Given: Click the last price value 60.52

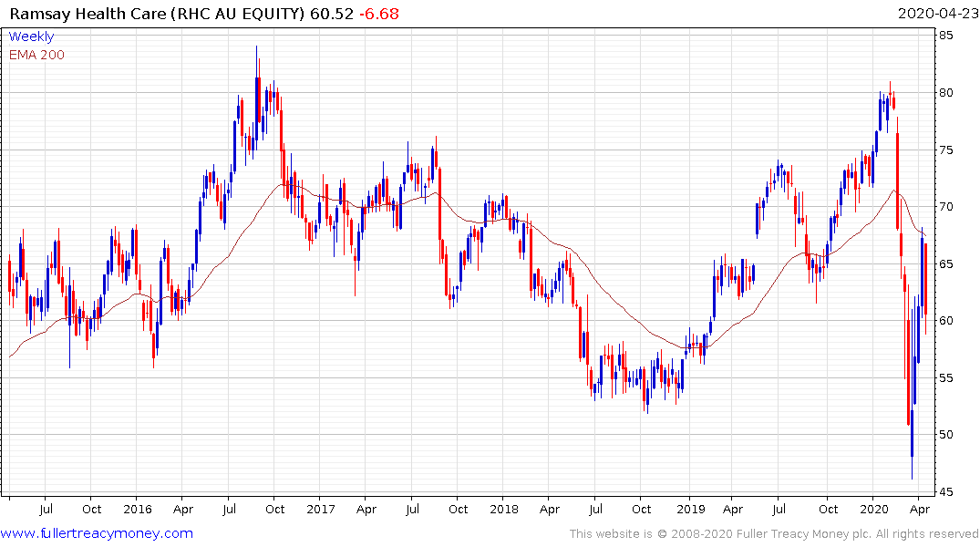Looking at the screenshot, I should 332,14.
